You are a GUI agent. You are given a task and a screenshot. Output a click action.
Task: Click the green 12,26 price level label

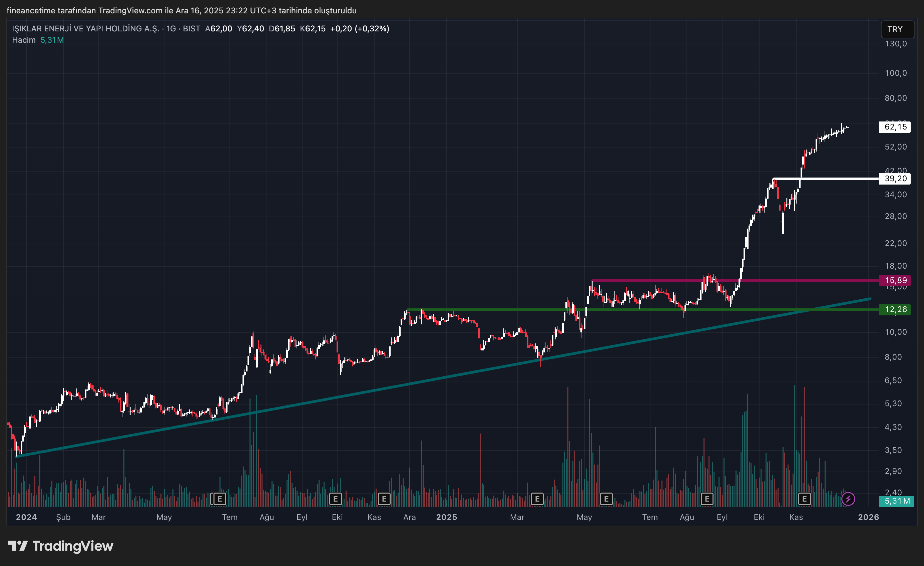pyautogui.click(x=895, y=309)
